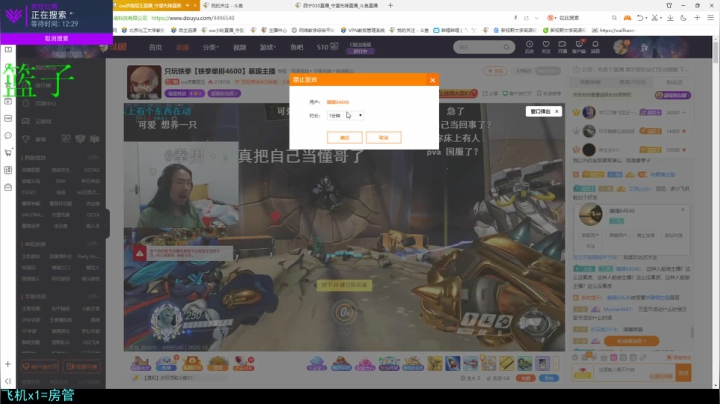Open the client download icon in header

click(x=579, y=46)
